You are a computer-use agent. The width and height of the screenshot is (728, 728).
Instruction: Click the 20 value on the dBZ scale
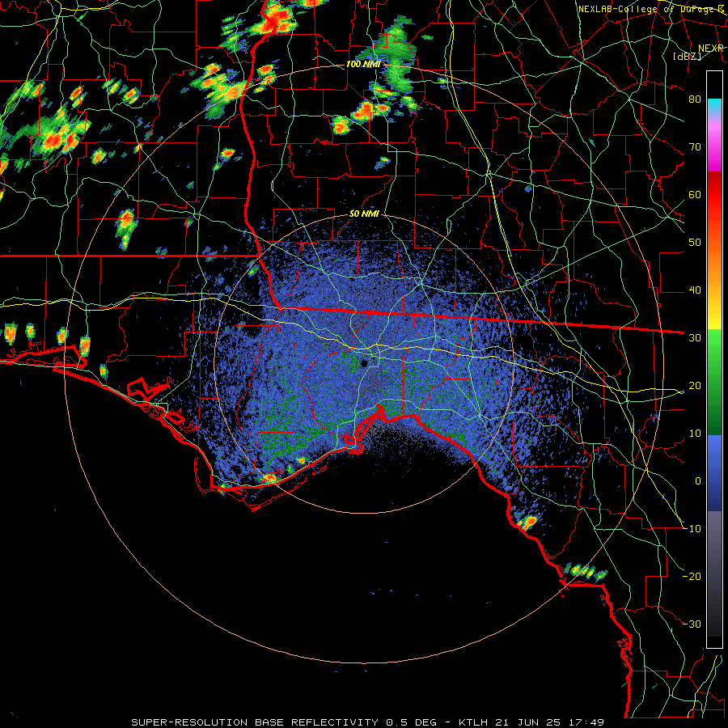coord(695,385)
